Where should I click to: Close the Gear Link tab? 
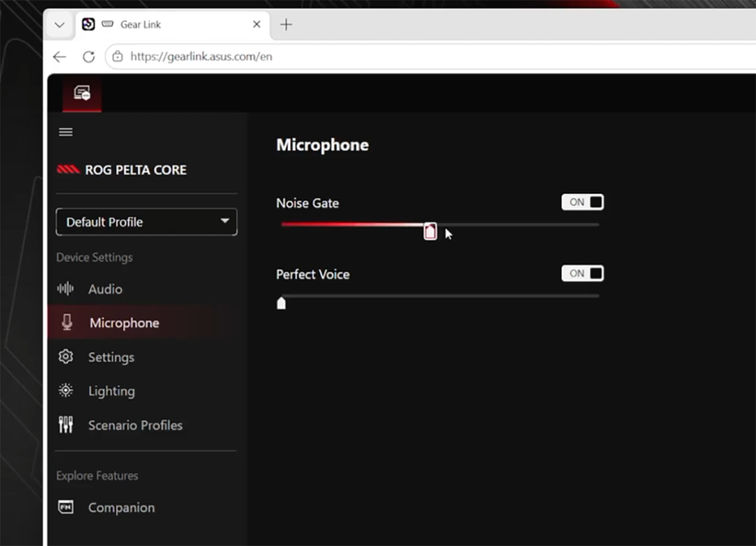tap(256, 24)
